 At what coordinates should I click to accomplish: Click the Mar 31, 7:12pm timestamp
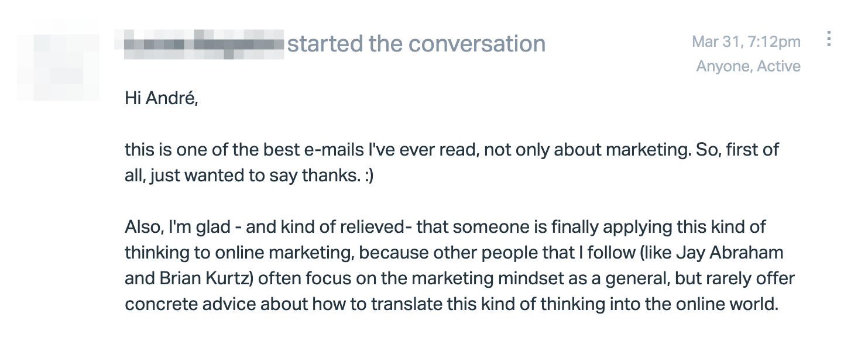click(x=746, y=42)
